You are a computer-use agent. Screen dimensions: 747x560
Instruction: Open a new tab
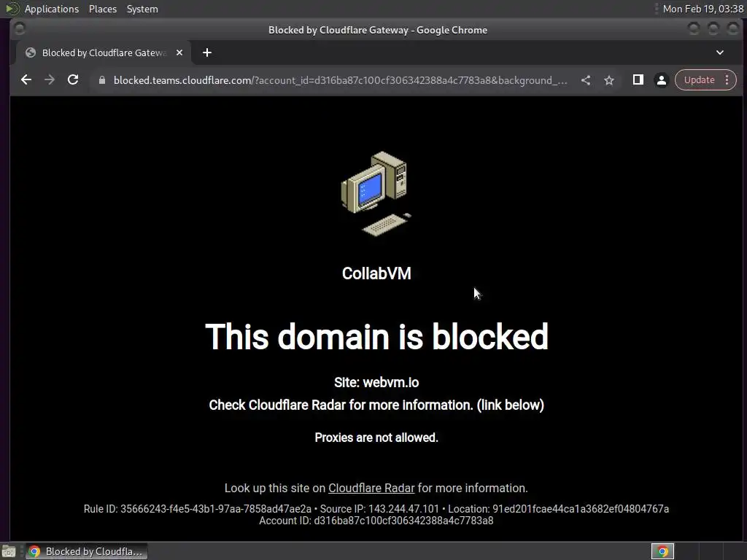pyautogui.click(x=206, y=52)
